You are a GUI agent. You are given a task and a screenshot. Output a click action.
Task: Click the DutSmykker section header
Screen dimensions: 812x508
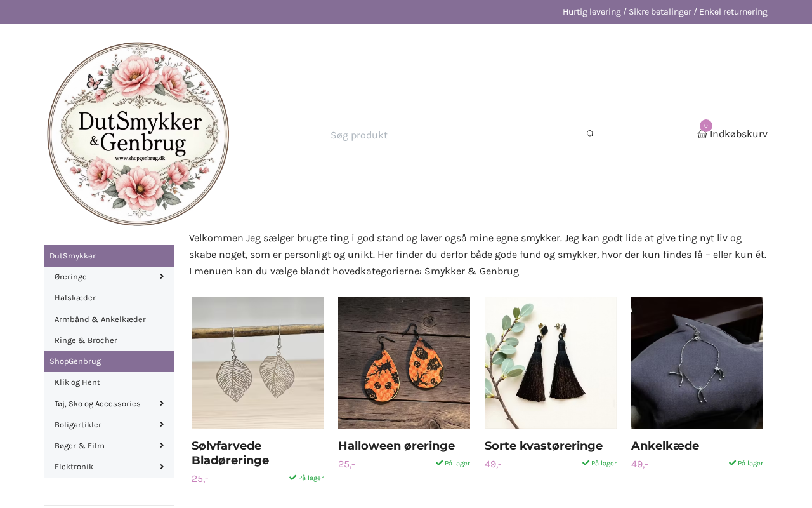click(109, 256)
